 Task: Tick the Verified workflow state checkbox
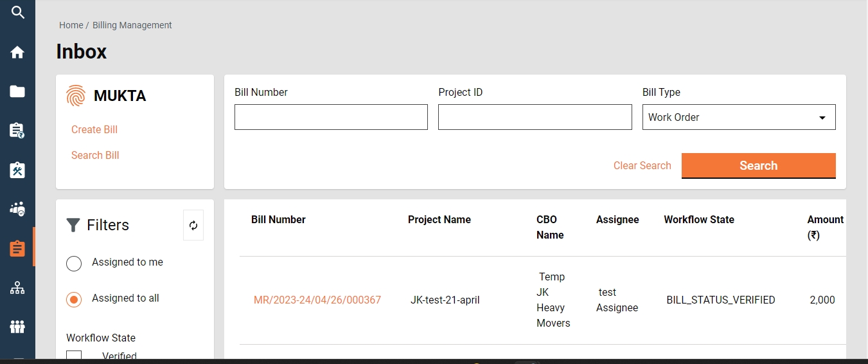tap(74, 356)
